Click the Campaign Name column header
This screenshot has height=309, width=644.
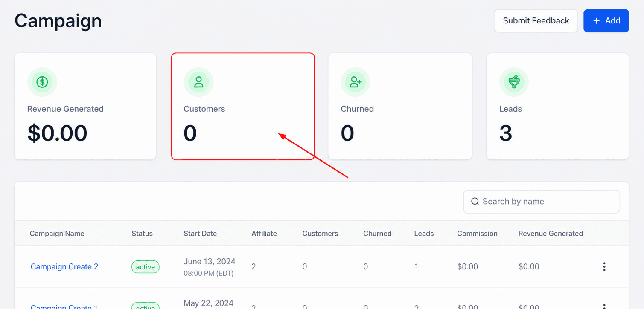tap(57, 234)
